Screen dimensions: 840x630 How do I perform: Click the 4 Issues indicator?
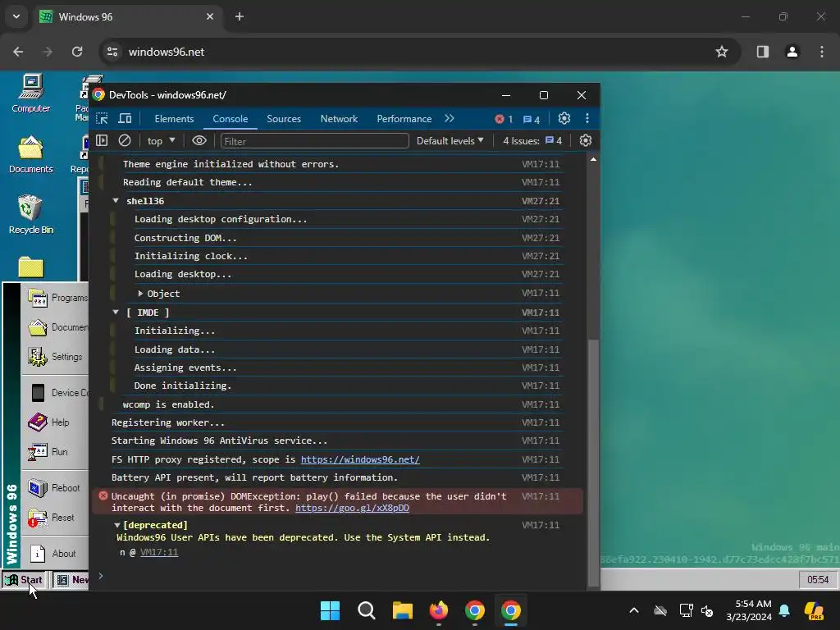pyautogui.click(x=532, y=141)
